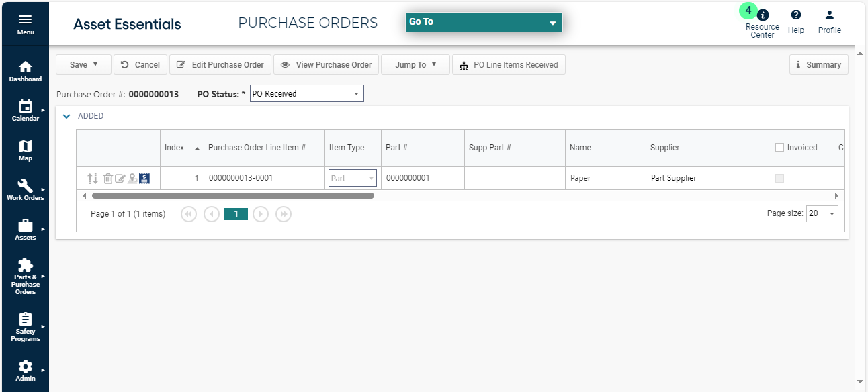Open the Page size dropdown

pyautogui.click(x=822, y=214)
